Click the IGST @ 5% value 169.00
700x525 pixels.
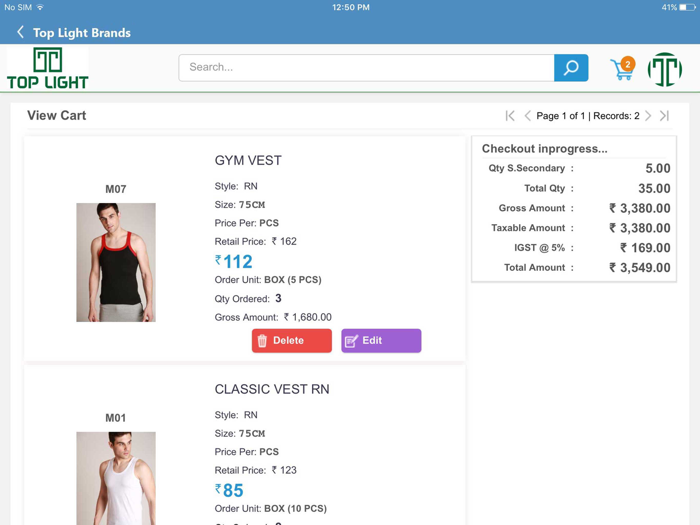click(645, 248)
